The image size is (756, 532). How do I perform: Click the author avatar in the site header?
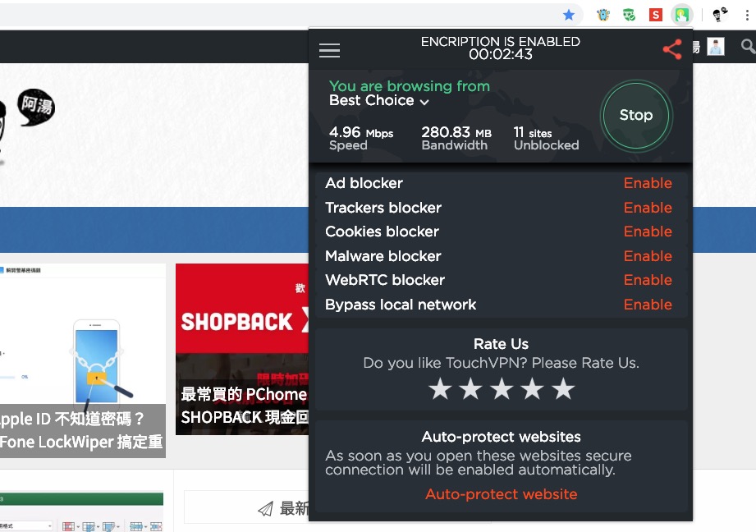(716, 47)
